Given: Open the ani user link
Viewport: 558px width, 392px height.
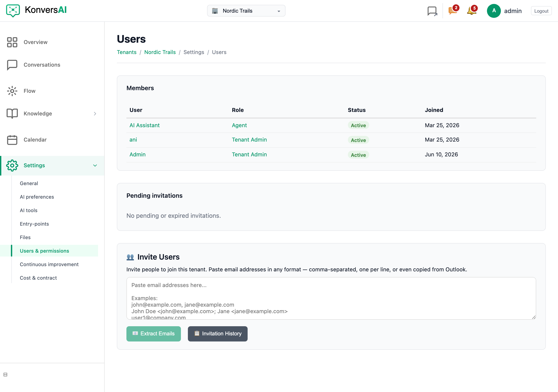Looking at the screenshot, I should pos(133,140).
